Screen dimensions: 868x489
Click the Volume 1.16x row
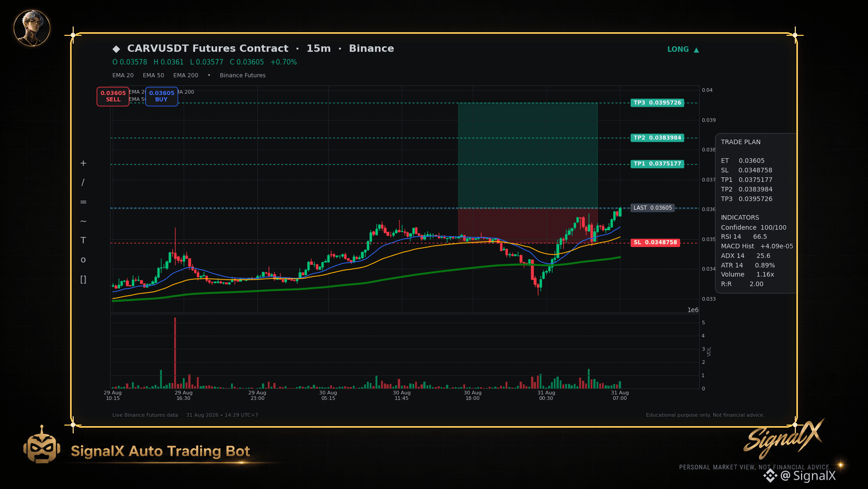(x=748, y=274)
